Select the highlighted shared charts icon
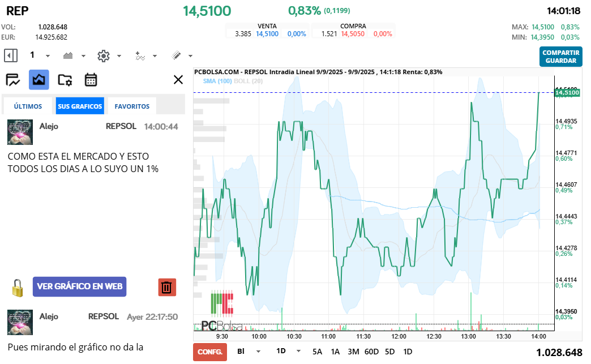This screenshot has height=364, width=591. (x=39, y=80)
